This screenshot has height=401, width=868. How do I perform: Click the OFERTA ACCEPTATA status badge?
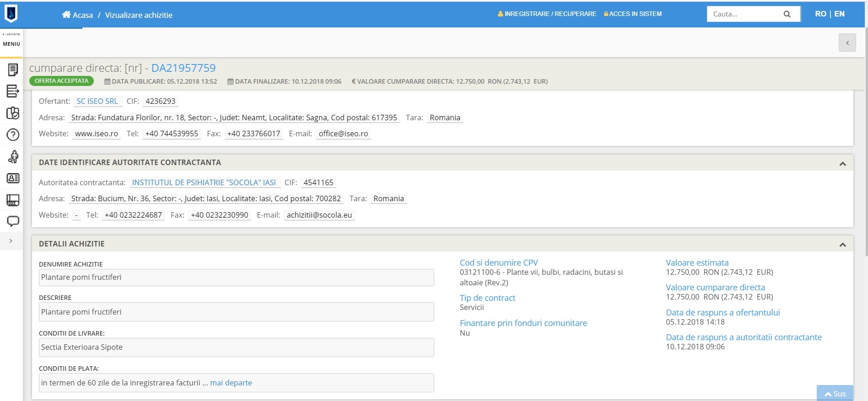click(61, 81)
